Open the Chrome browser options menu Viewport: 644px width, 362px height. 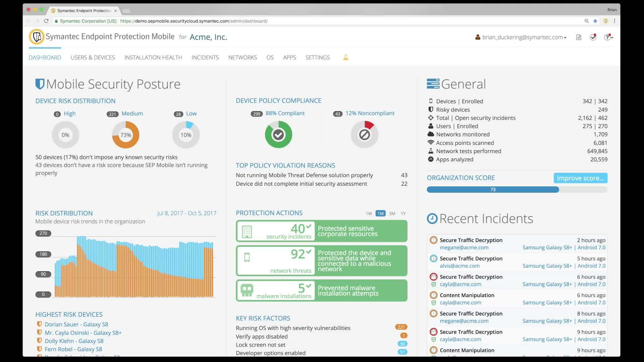tap(615, 21)
